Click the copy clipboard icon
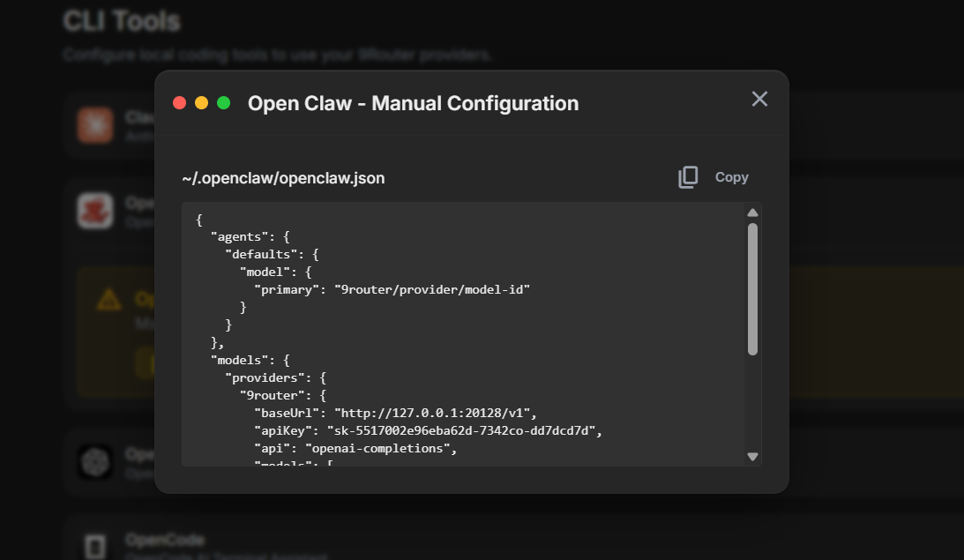The height and width of the screenshot is (560, 964). [x=688, y=177]
